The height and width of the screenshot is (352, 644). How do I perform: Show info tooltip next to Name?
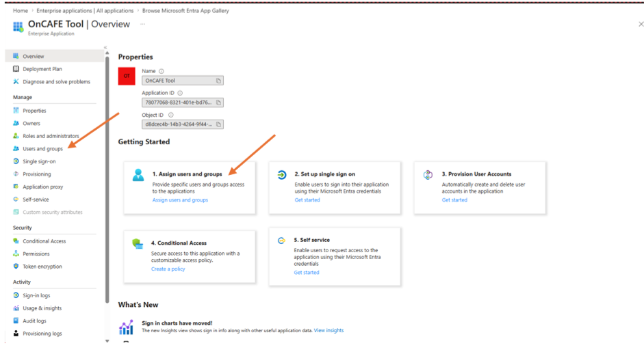tap(162, 71)
